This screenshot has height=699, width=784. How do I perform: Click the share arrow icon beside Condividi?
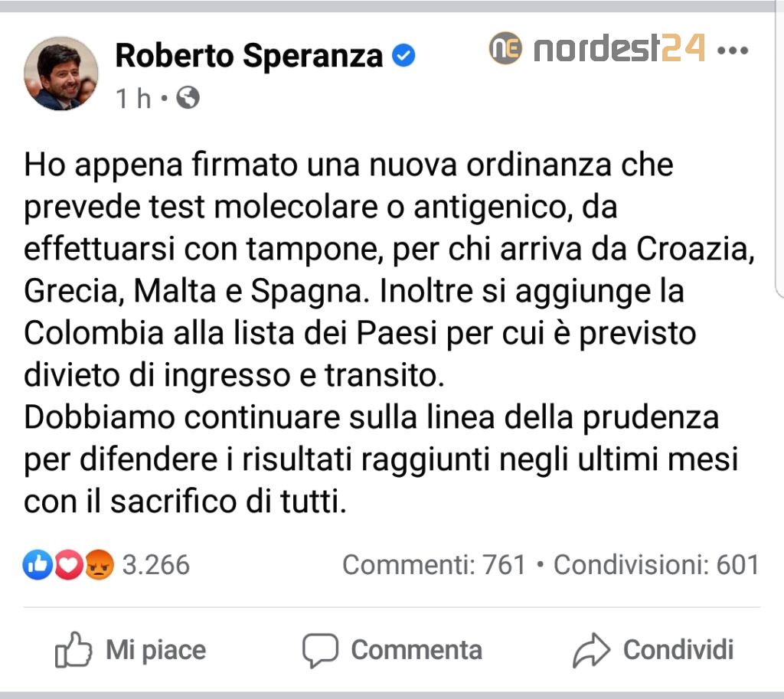click(591, 650)
